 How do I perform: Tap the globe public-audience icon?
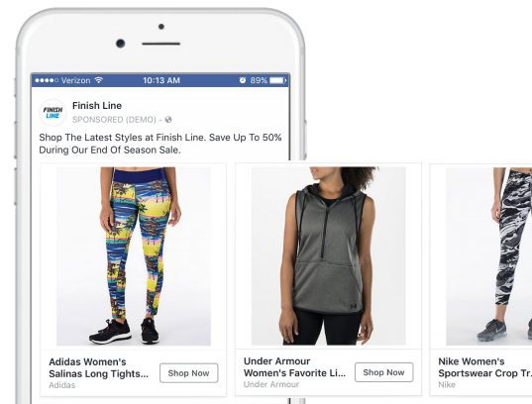[x=168, y=120]
